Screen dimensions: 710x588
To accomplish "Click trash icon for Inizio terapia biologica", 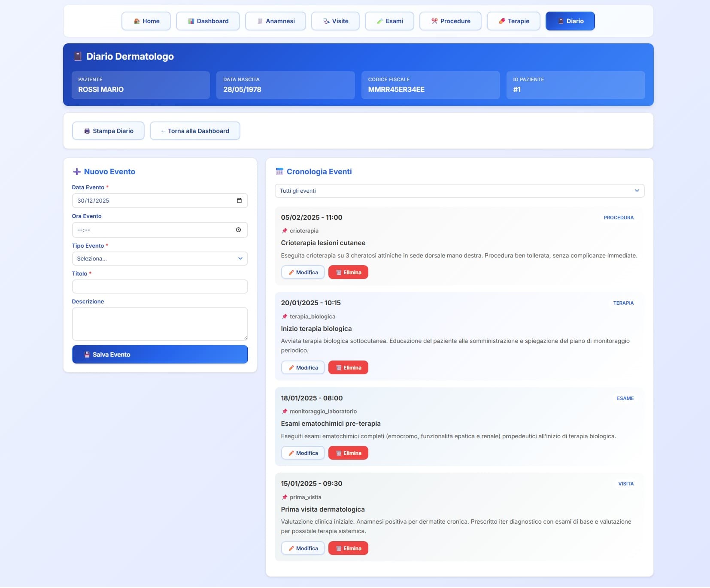I will pos(339,368).
